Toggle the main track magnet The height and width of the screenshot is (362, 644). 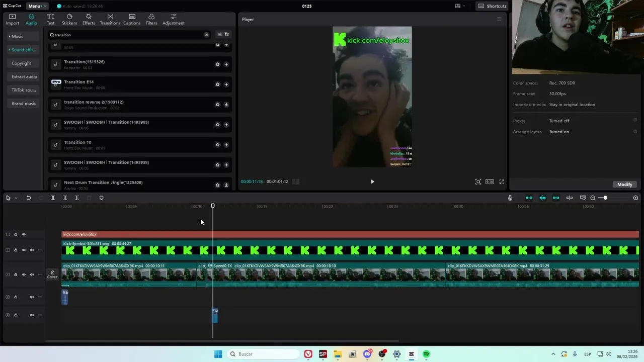click(529, 198)
